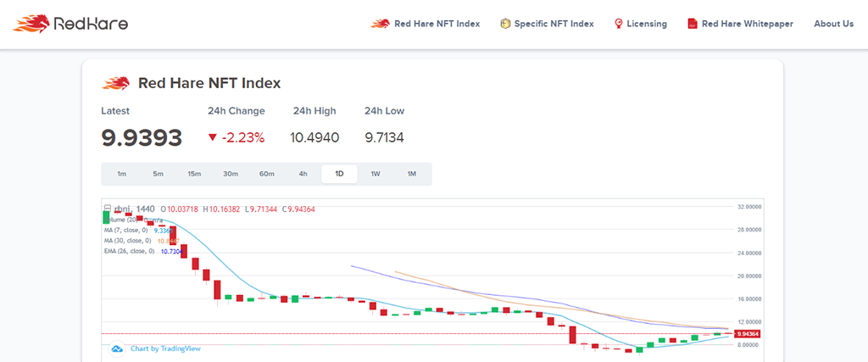Click the 32.00000 price axis label
The width and height of the screenshot is (868, 362).
coord(749,207)
